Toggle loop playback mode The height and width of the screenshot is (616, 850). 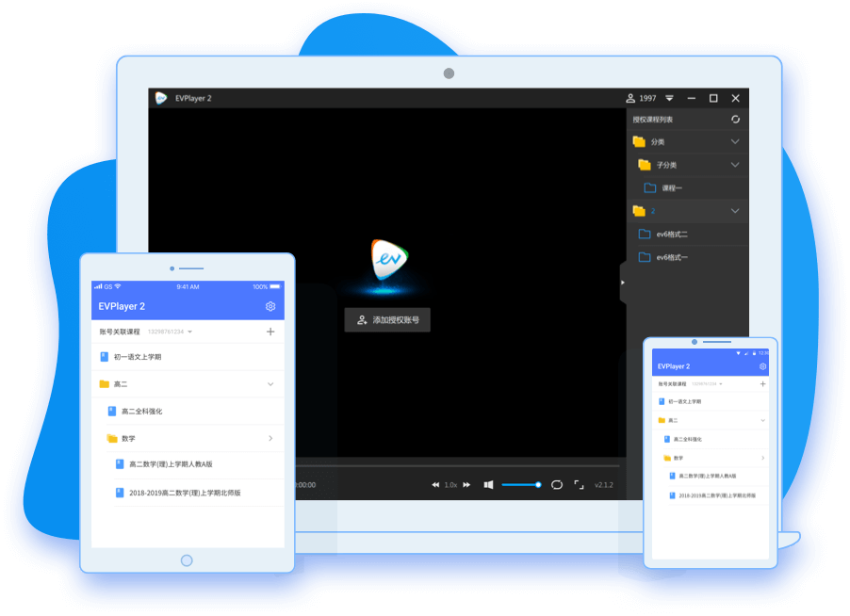556,484
